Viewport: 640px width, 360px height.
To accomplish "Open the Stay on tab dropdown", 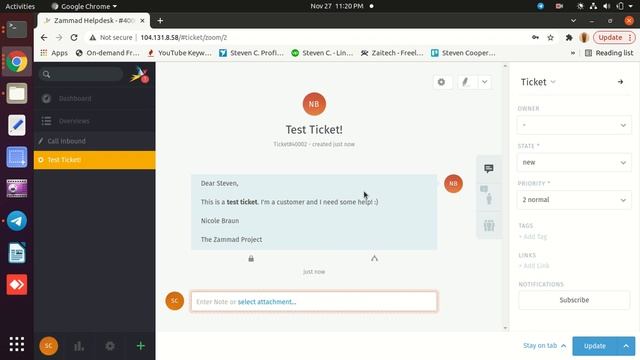I will [544, 346].
